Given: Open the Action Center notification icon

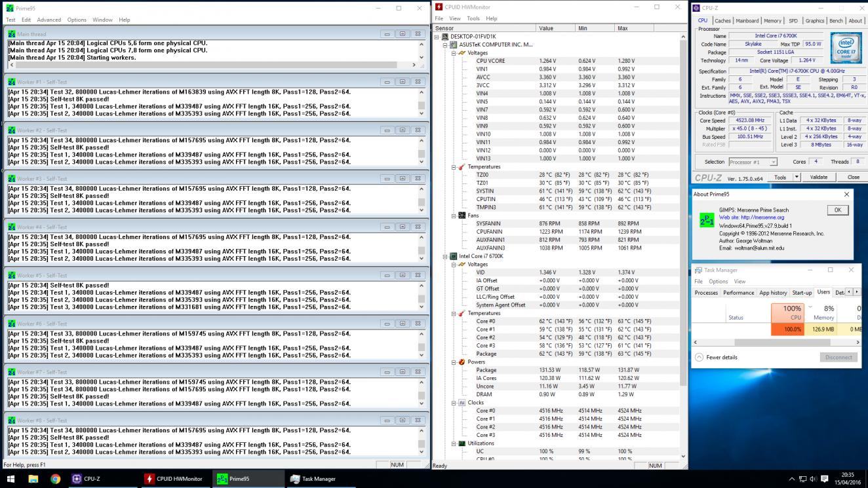Looking at the screenshot, I should [825, 479].
